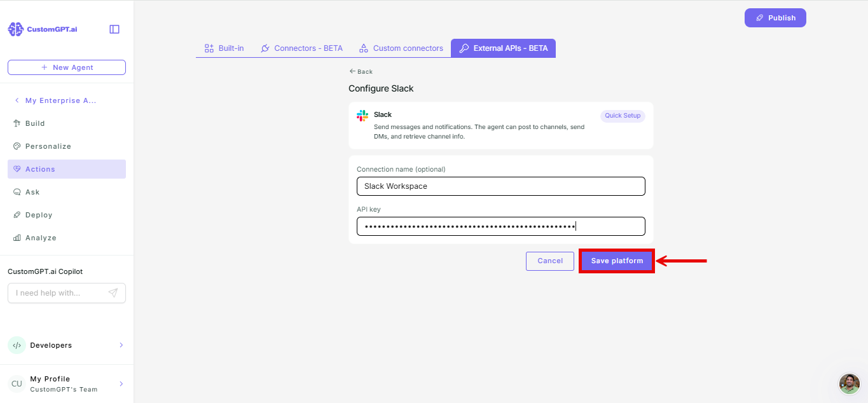The height and width of the screenshot is (403, 868).
Task: Collapse the sidebar panel icon
Action: coord(114,29)
